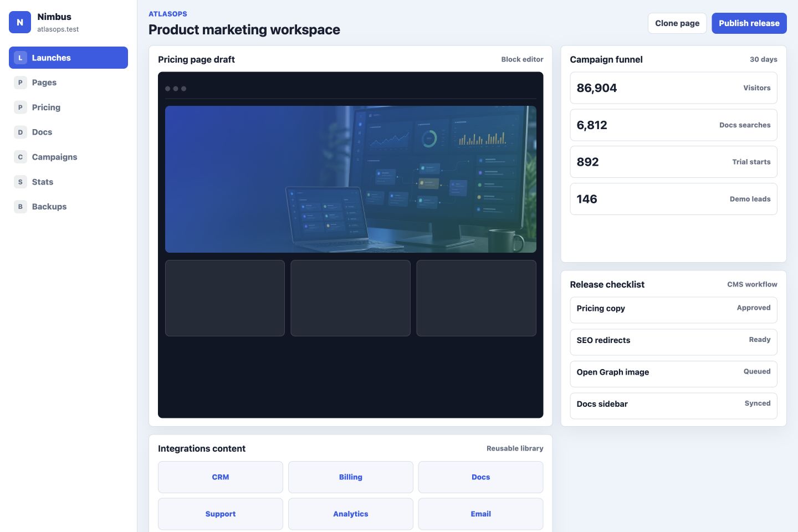The height and width of the screenshot is (532, 798).
Task: Click the 892 Trial starts card
Action: point(674,162)
